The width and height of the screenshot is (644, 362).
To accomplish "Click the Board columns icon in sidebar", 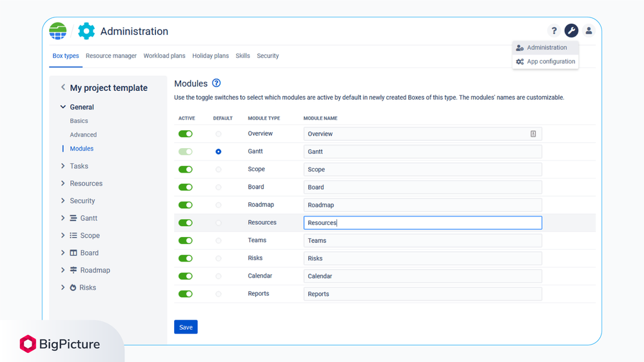I will coord(73,253).
